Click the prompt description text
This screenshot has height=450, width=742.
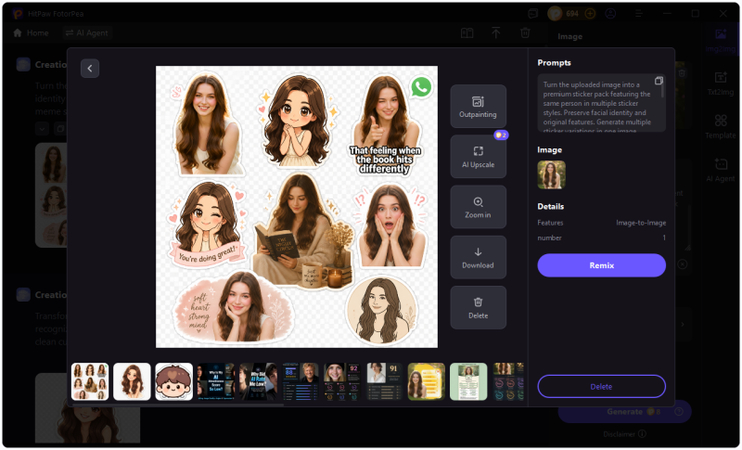pos(597,107)
